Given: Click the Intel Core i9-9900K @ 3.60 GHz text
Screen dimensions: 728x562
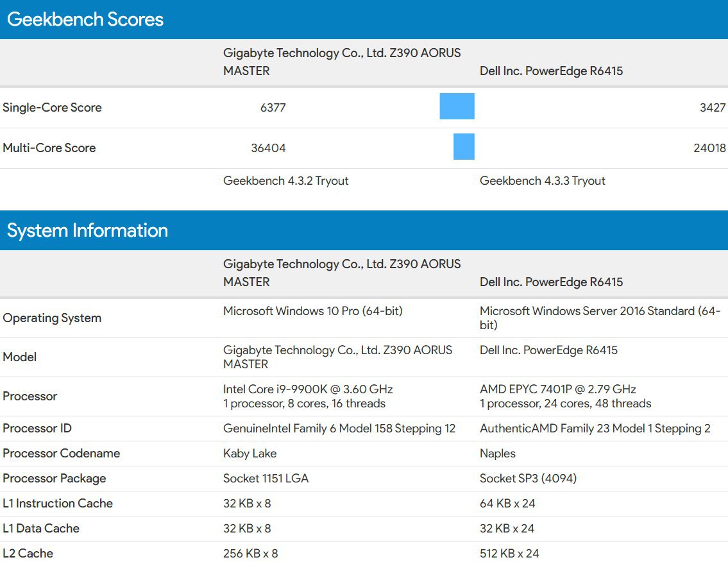Looking at the screenshot, I should click(x=308, y=389).
